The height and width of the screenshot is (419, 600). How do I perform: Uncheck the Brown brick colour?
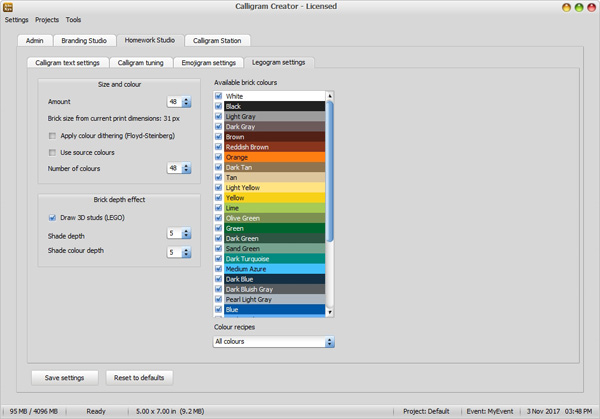click(x=218, y=137)
